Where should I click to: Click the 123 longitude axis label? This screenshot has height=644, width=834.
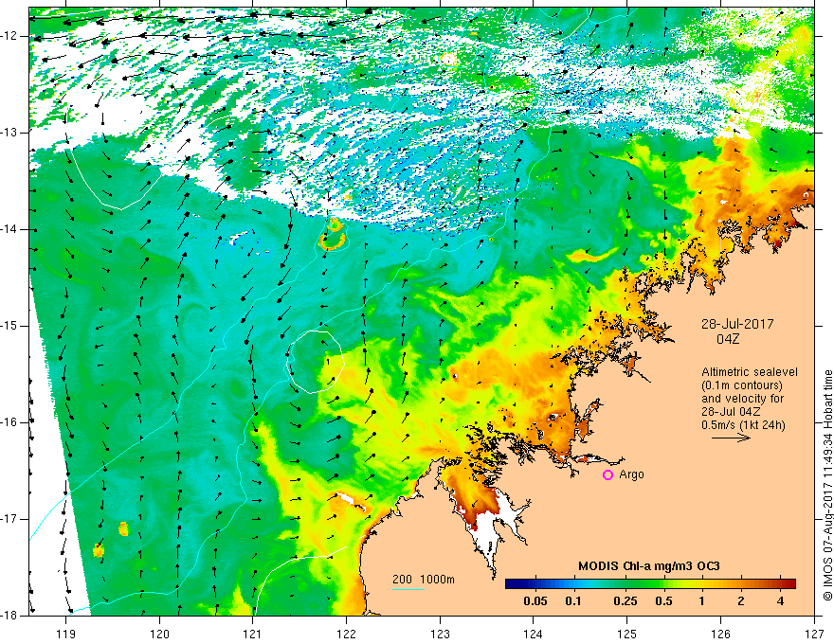click(x=440, y=635)
